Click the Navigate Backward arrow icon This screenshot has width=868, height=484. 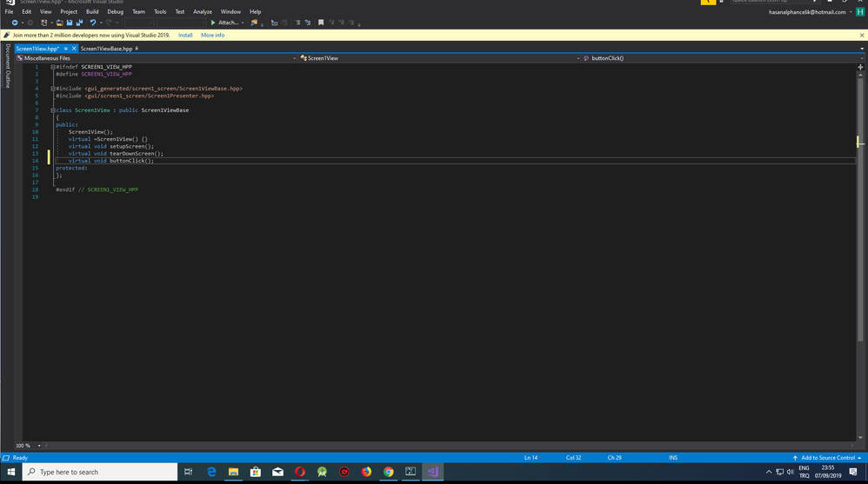[15, 23]
